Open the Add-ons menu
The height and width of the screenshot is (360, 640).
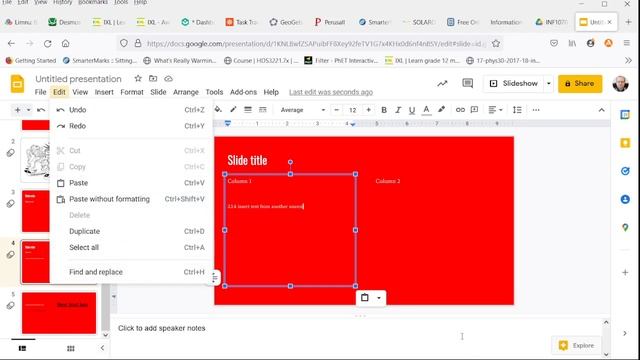pos(243,92)
